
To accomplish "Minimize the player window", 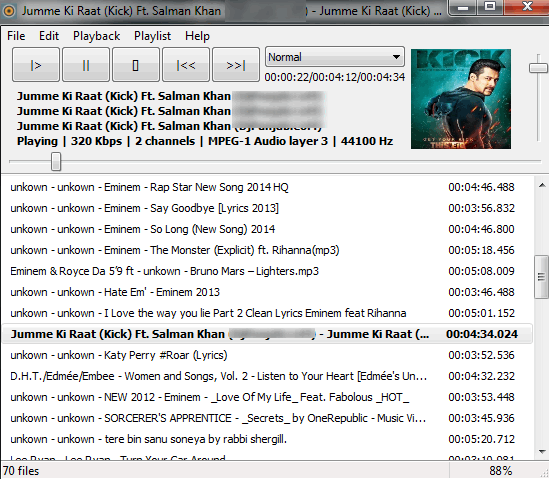I will click(463, 8).
